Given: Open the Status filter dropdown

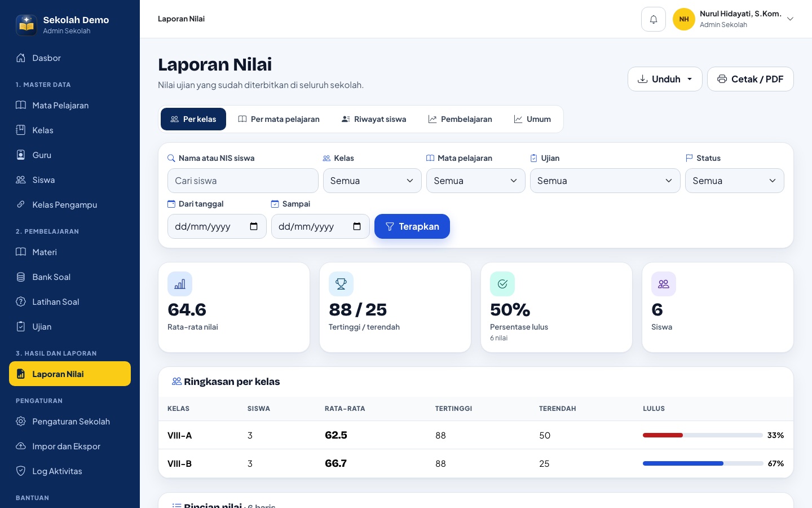Looking at the screenshot, I should [735, 181].
